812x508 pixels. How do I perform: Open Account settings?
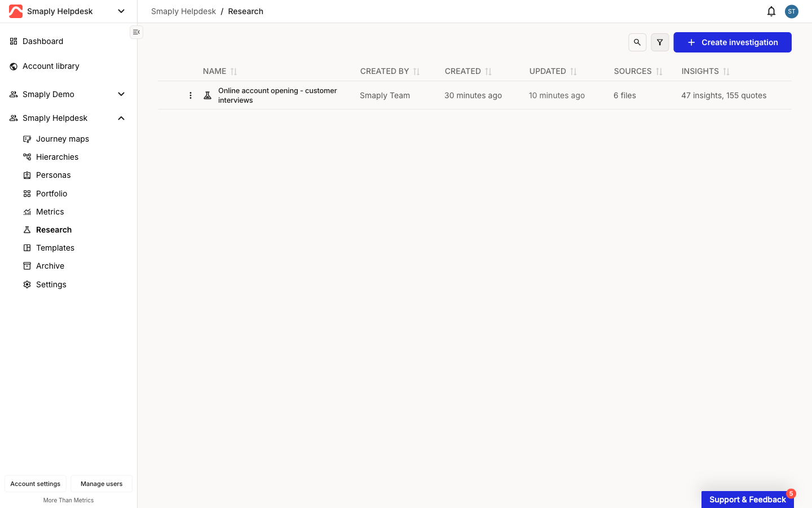[x=36, y=484]
